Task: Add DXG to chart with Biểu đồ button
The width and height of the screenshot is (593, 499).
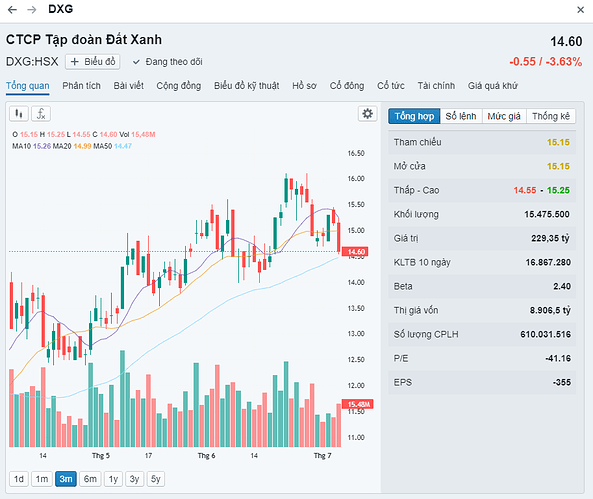Action: pyautogui.click(x=93, y=62)
